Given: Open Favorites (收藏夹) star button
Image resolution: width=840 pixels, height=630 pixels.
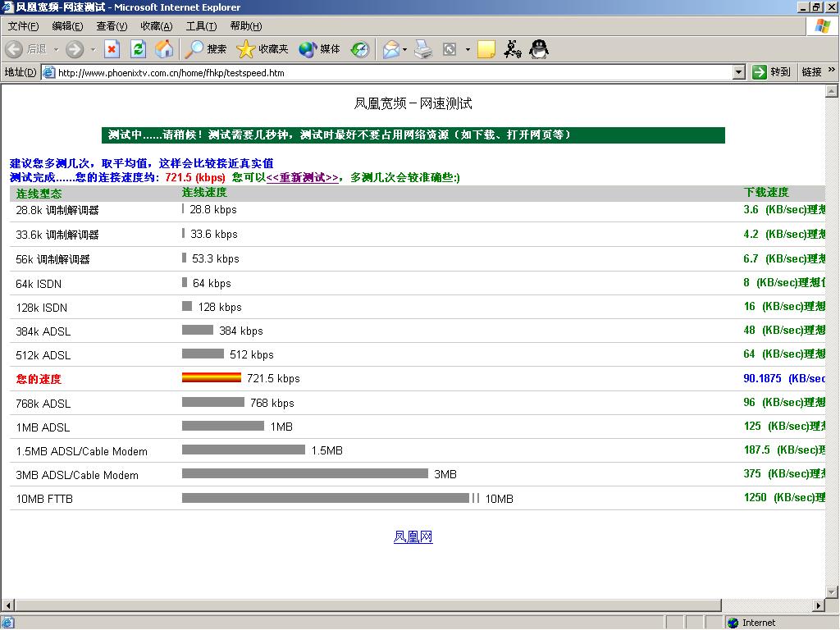Looking at the screenshot, I should tap(262, 49).
